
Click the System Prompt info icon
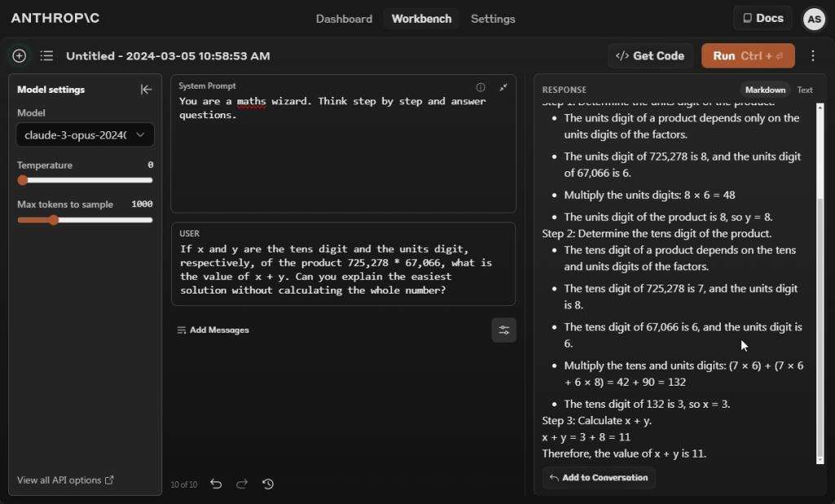point(480,87)
